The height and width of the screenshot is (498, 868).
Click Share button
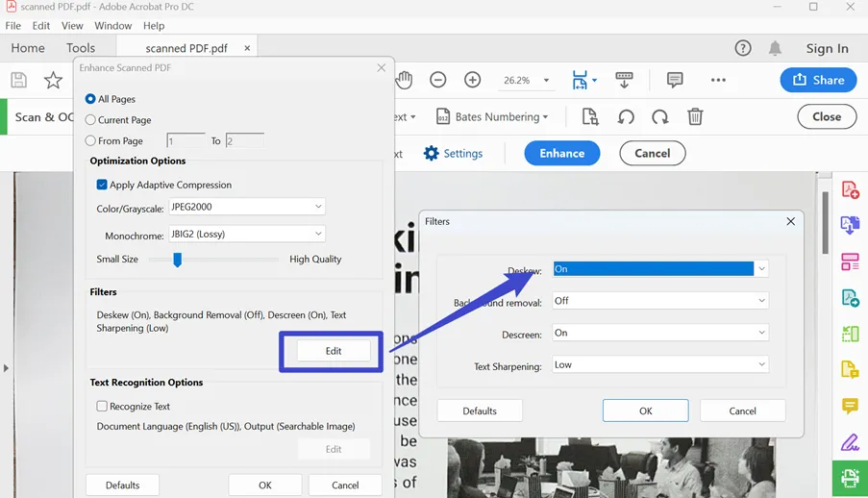818,80
